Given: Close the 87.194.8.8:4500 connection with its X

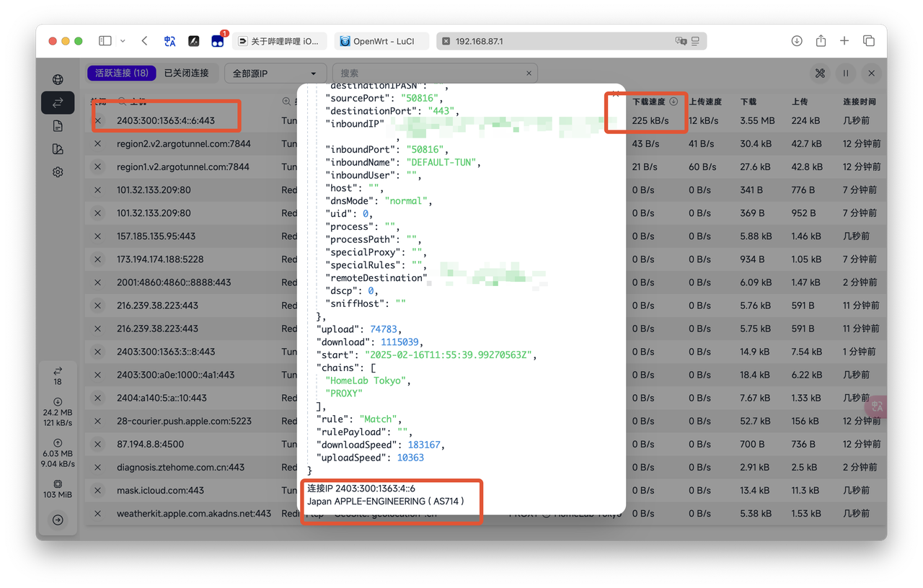Looking at the screenshot, I should [x=97, y=444].
